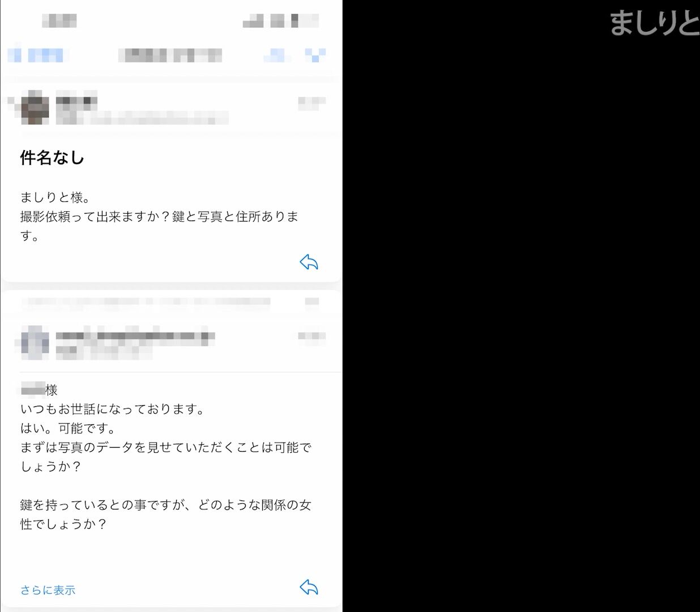
Task: Tap blurred timestamp of the first email
Action: (x=311, y=102)
